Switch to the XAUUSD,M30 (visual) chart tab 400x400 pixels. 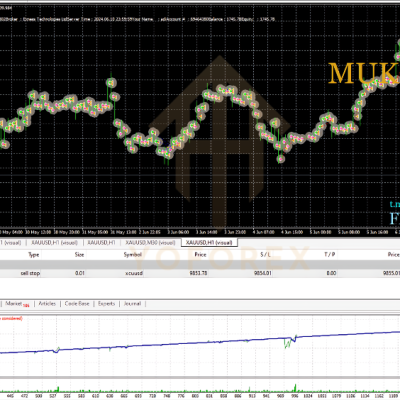pos(150,242)
